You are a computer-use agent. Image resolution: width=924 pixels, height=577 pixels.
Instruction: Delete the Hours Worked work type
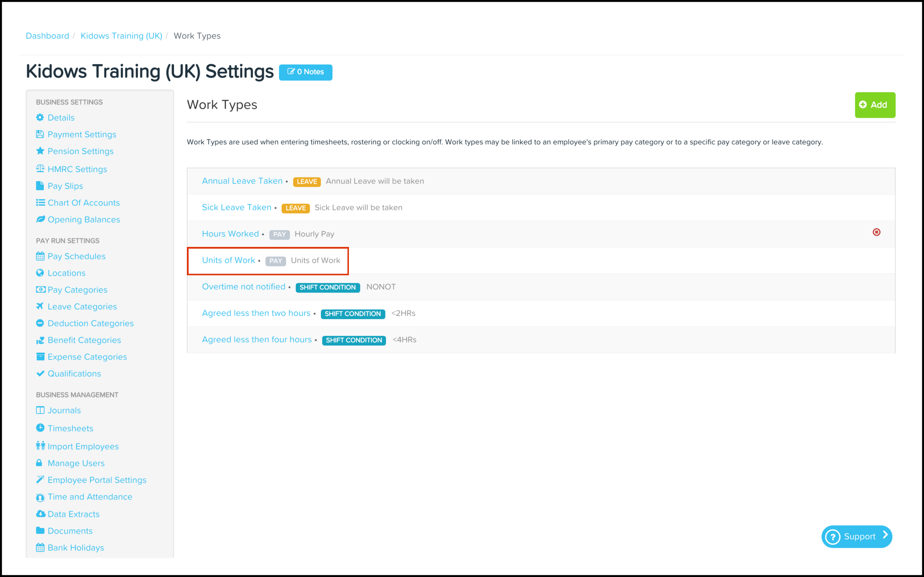click(x=876, y=232)
